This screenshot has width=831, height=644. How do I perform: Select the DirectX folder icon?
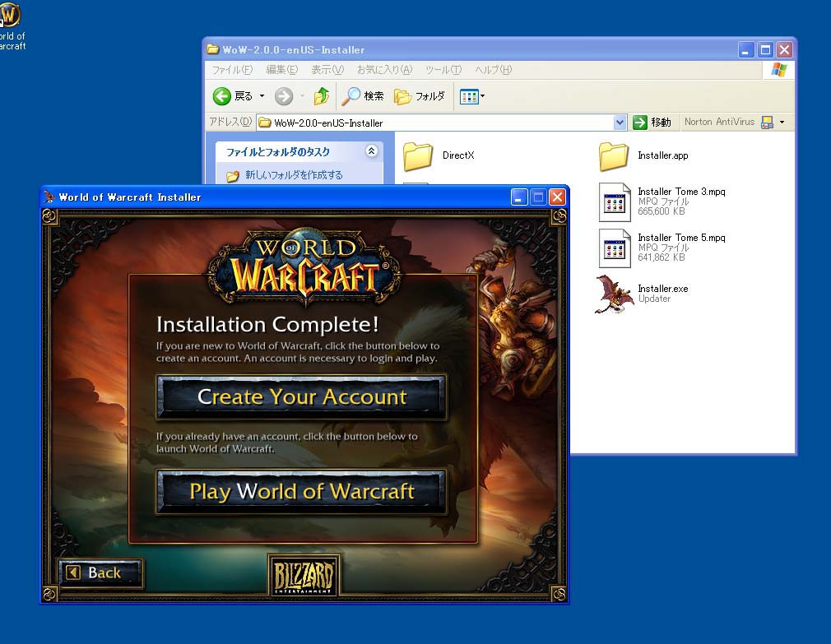point(418,156)
